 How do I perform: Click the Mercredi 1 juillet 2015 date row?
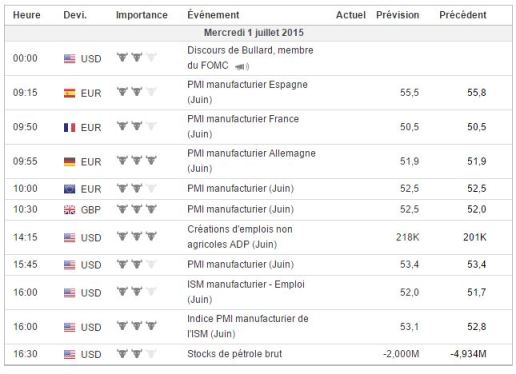coord(258,33)
